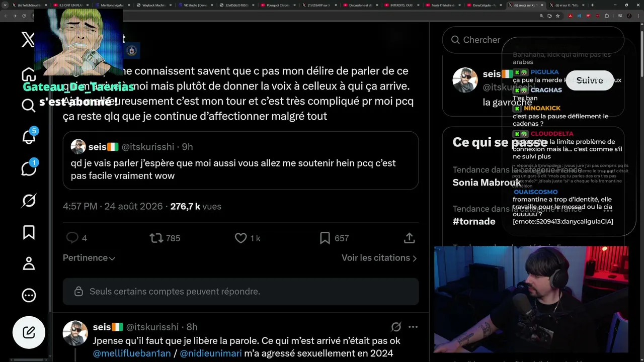
Task: Open the browser three-dot menu
Action: (638, 16)
